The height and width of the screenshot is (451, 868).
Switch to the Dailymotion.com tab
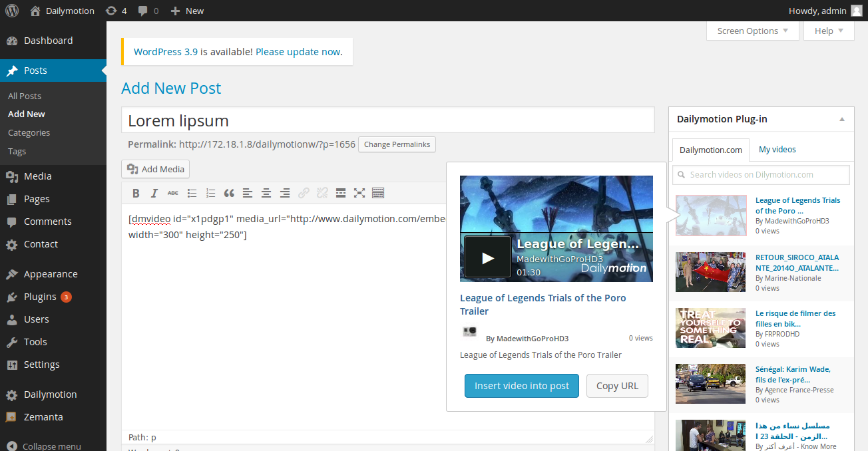click(x=711, y=150)
